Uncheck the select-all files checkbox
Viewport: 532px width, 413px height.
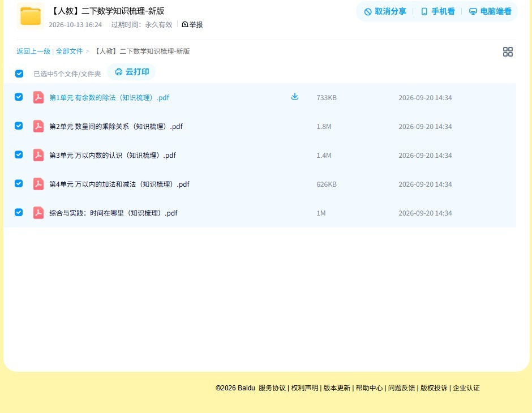tap(19, 74)
